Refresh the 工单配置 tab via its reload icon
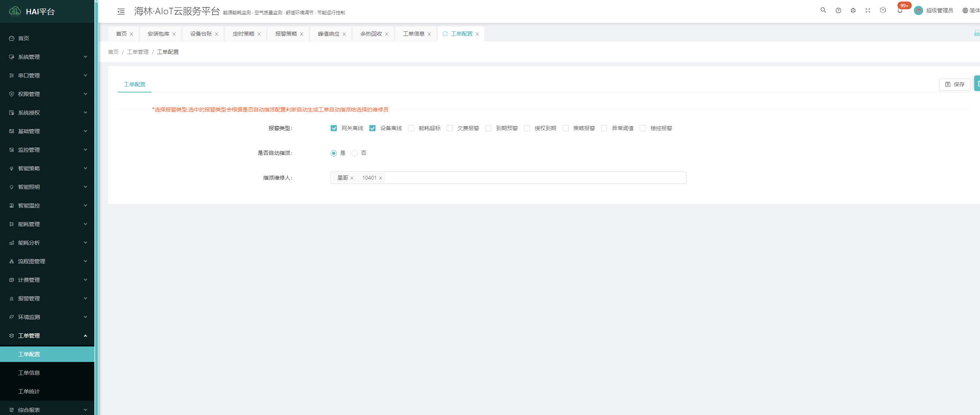The height and width of the screenshot is (415, 980). coord(445,34)
